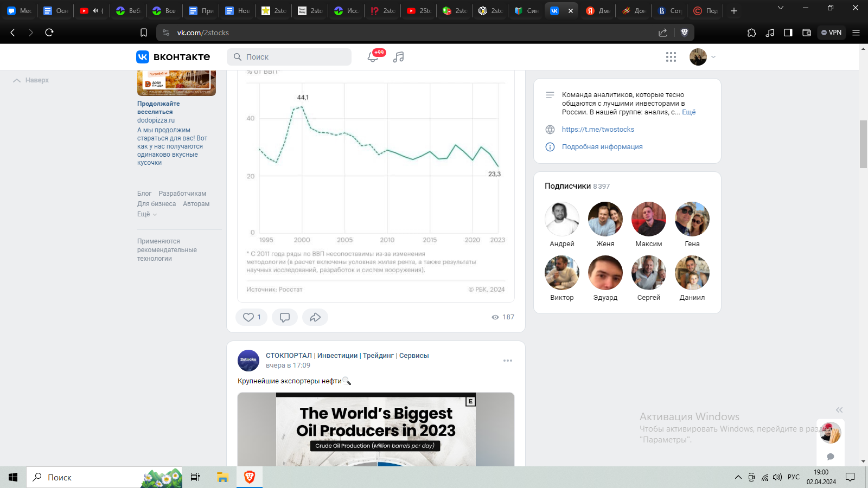This screenshot has width=868, height=488.
Task: Open subscriber Даниил's profile picture
Action: [692, 273]
